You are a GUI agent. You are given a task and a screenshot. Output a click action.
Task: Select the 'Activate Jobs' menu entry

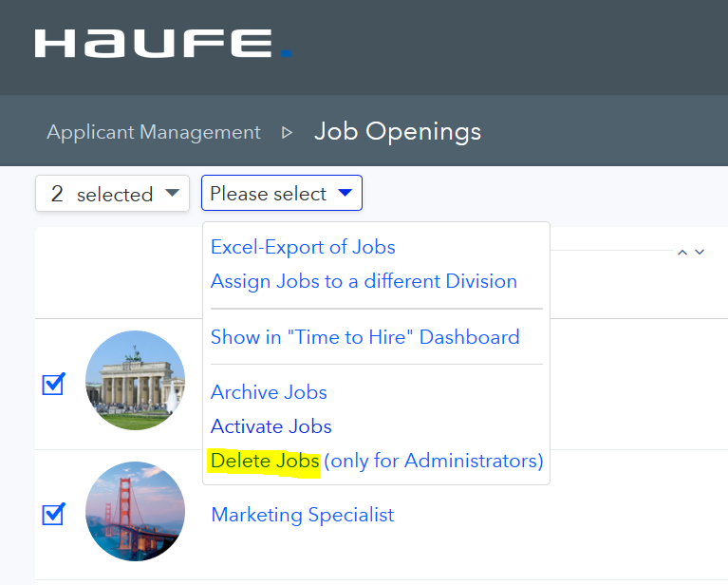271,426
